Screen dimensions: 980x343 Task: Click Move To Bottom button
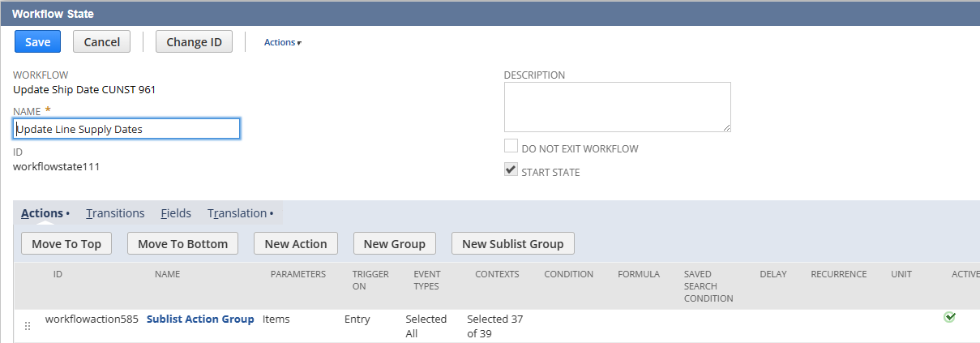click(182, 243)
